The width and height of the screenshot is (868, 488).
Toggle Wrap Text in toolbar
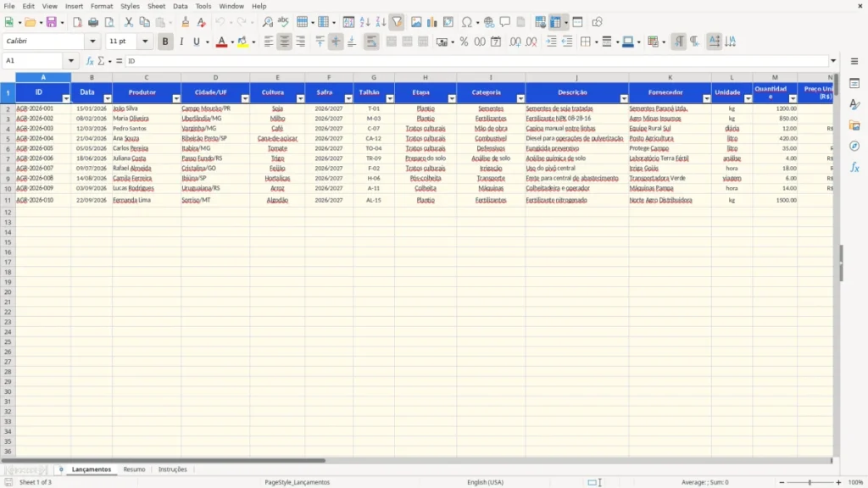pos(371,42)
